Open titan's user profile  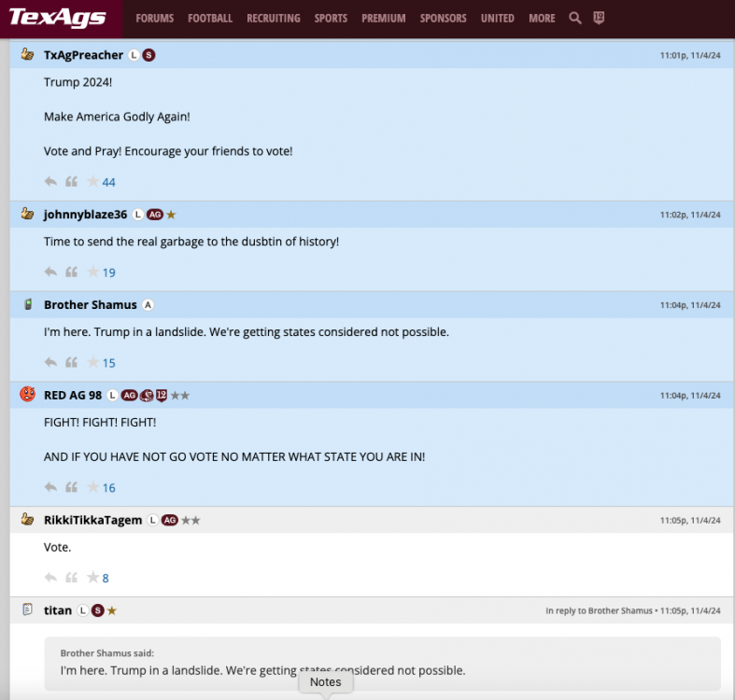point(58,610)
